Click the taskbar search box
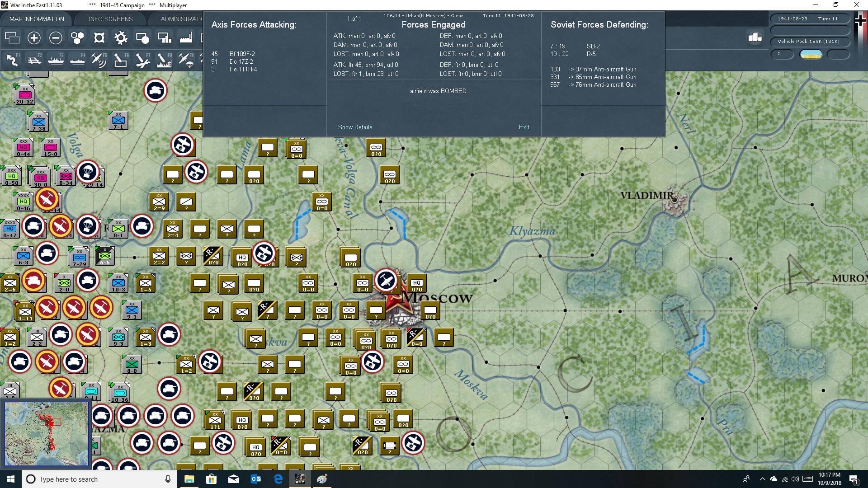868x488 pixels. pyautogui.click(x=99, y=479)
